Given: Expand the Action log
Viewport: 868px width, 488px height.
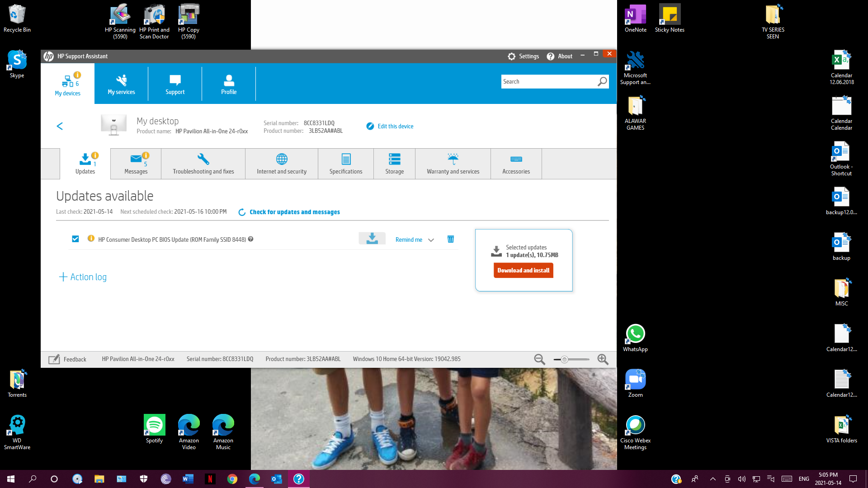Looking at the screenshot, I should point(82,277).
